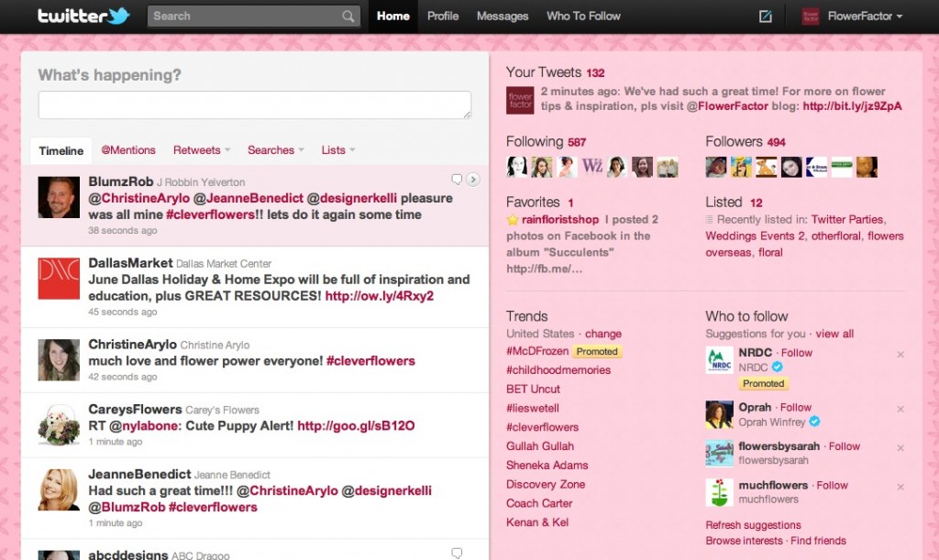The height and width of the screenshot is (560, 939).
Task: Open the Discovery Zone trend
Action: click(x=546, y=485)
